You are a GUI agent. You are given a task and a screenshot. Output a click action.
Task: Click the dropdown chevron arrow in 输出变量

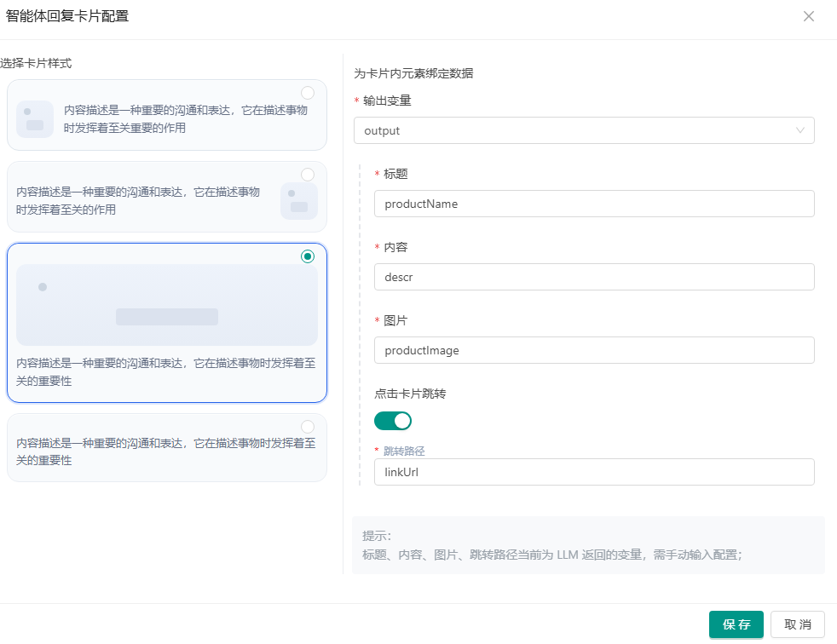pos(799,130)
